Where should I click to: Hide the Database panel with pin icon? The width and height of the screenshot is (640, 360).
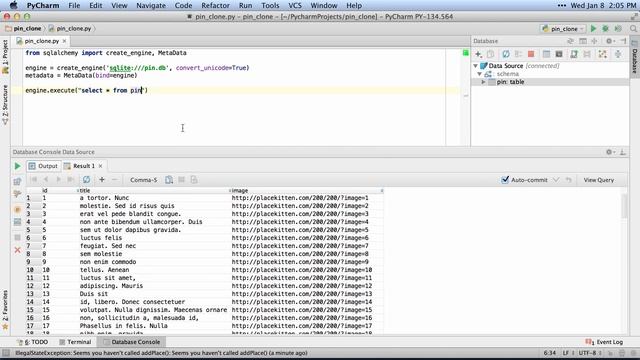(x=623, y=41)
